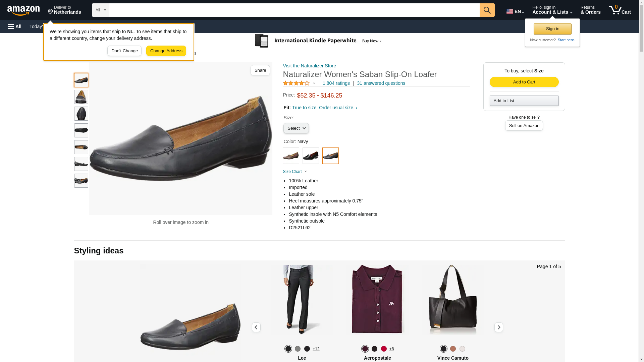Select the black color shoe swatch

point(311,156)
